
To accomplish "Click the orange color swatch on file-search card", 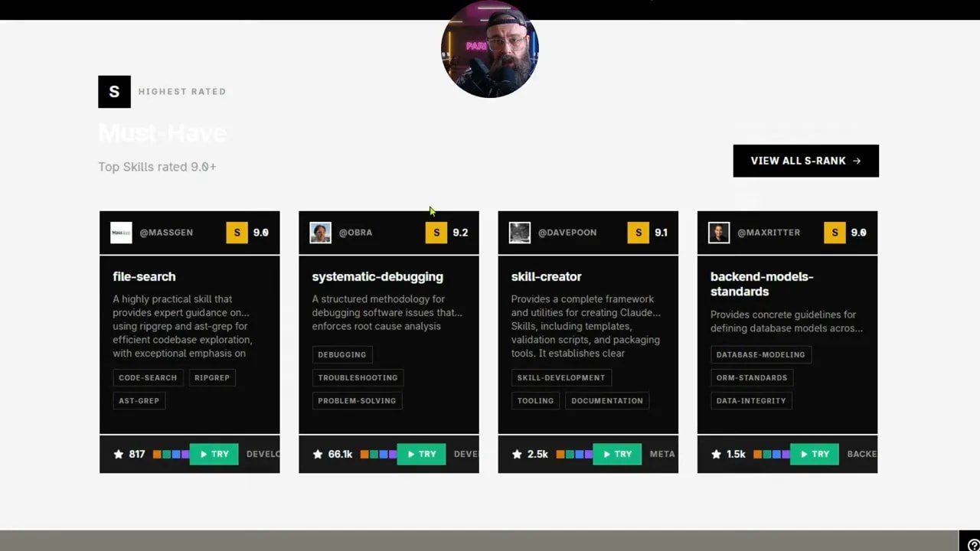I will [156, 454].
